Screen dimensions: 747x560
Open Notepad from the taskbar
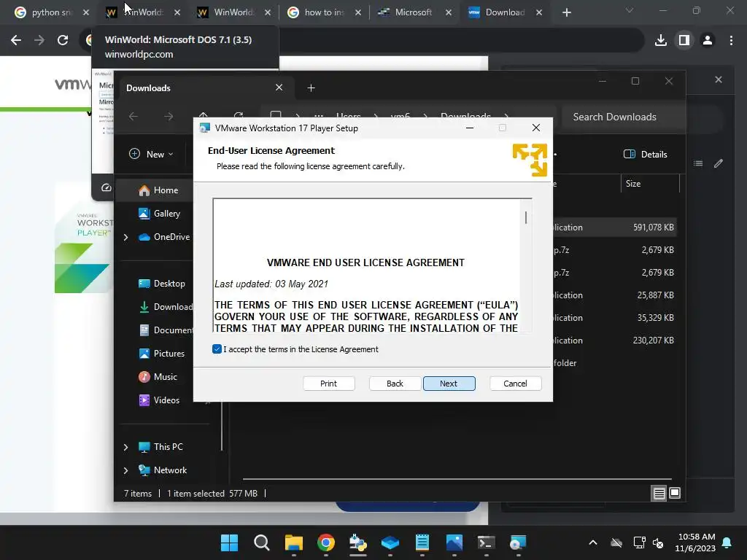click(x=422, y=542)
